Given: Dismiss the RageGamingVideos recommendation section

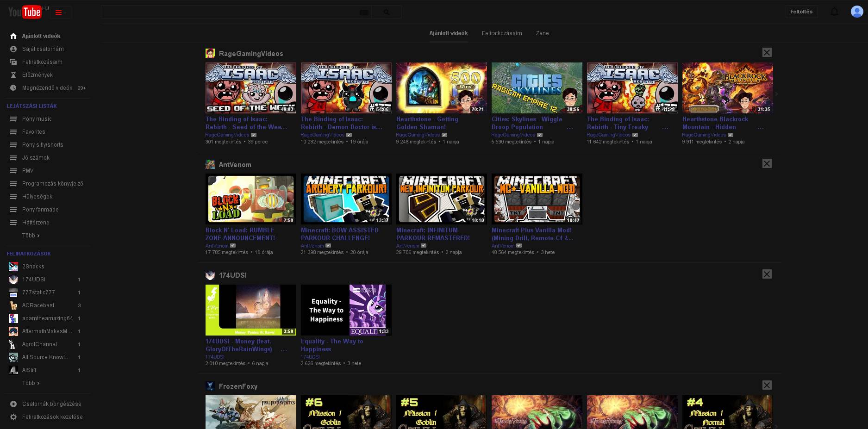Looking at the screenshot, I should click(x=767, y=53).
